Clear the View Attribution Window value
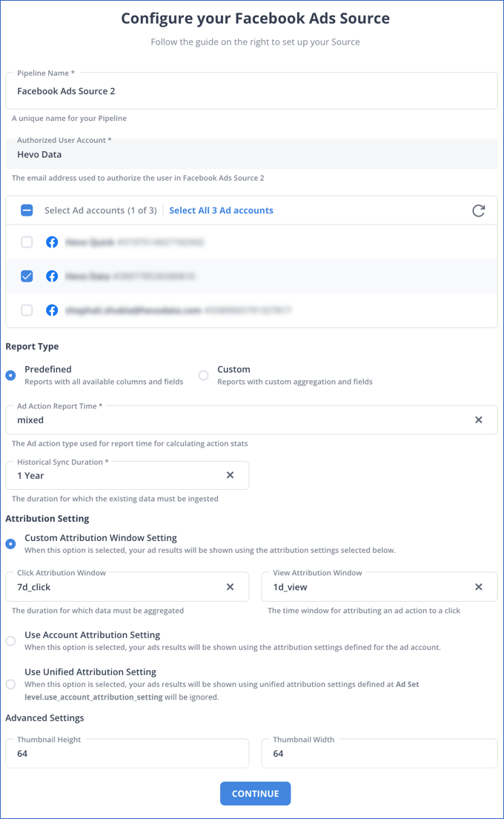 tap(478, 587)
